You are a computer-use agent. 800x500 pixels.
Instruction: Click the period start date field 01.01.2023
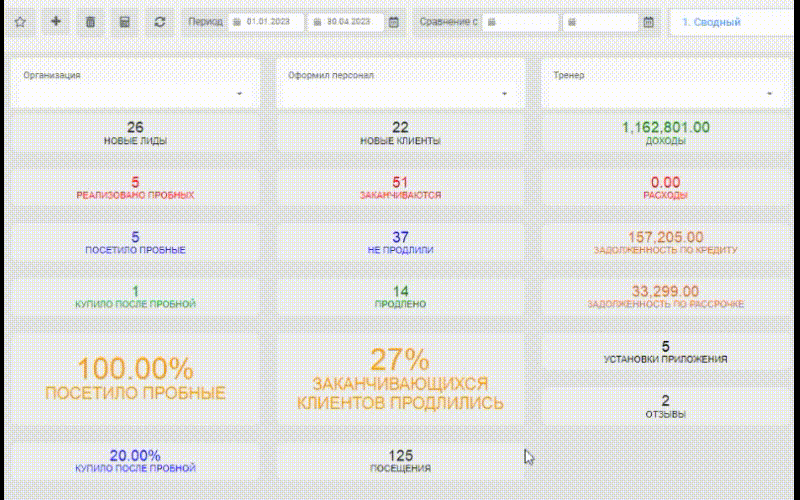tap(266, 22)
